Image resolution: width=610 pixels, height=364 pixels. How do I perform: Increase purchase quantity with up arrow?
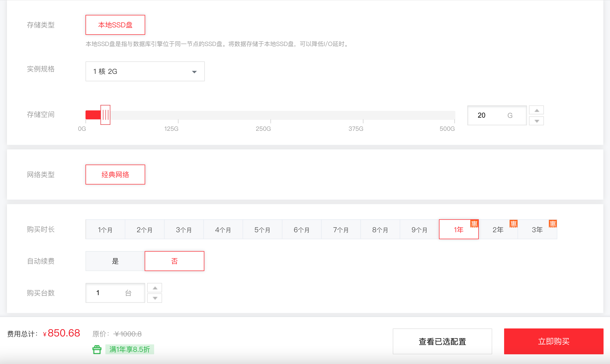(x=155, y=288)
